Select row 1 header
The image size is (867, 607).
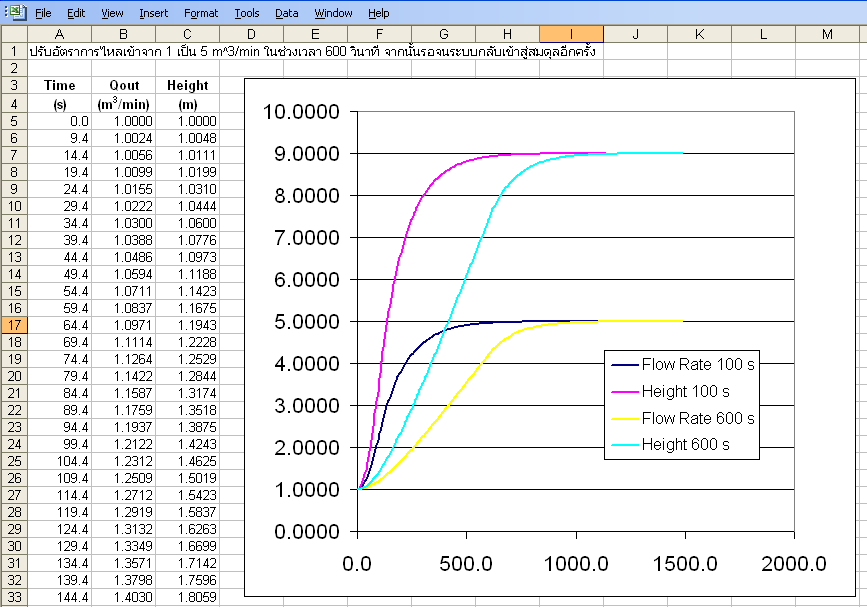tap(14, 51)
